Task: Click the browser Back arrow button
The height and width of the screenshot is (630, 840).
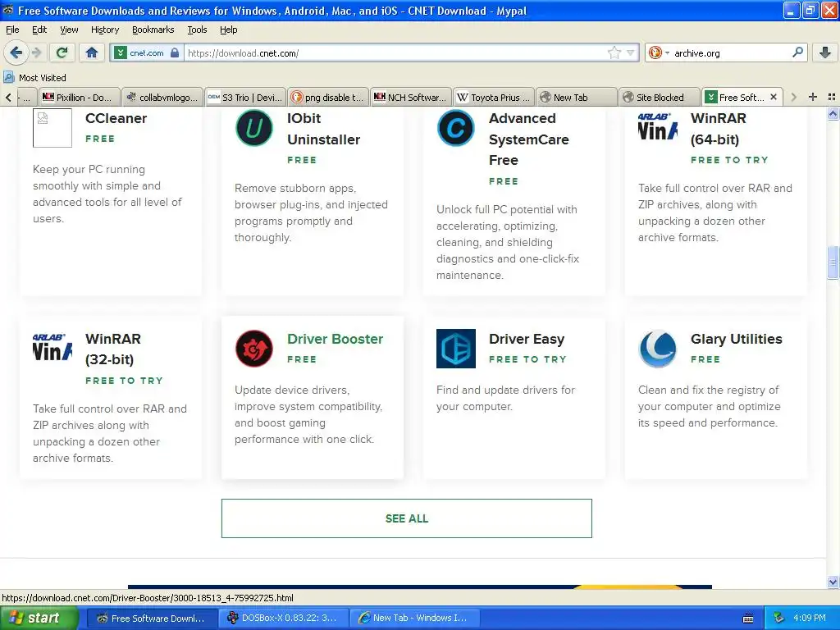Action: click(x=16, y=52)
